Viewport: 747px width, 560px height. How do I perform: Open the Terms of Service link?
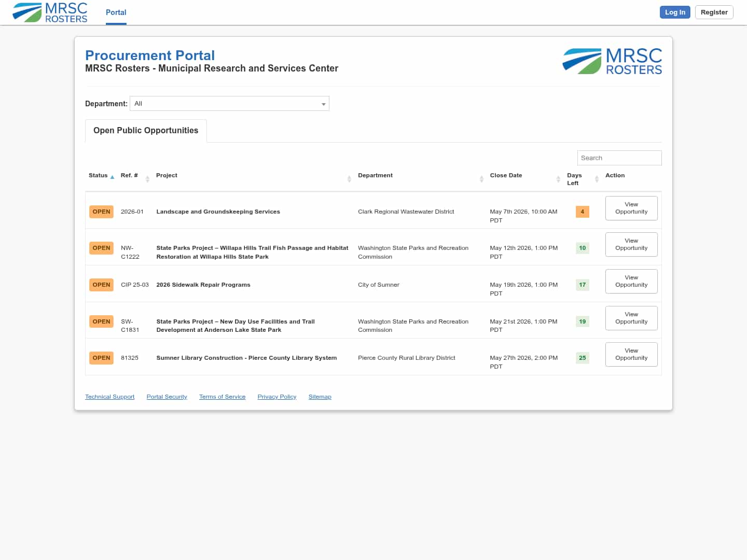(223, 397)
